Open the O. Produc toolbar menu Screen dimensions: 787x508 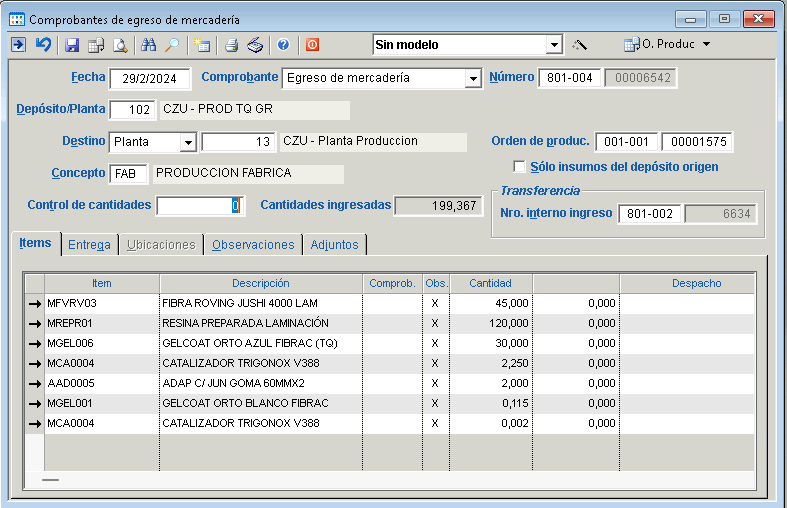pos(667,45)
